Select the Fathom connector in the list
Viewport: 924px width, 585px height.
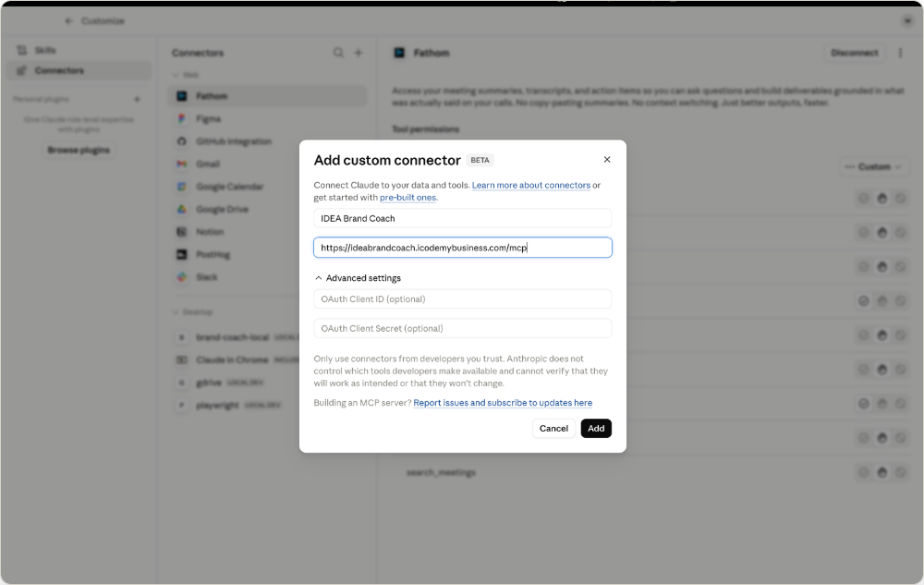(267, 96)
